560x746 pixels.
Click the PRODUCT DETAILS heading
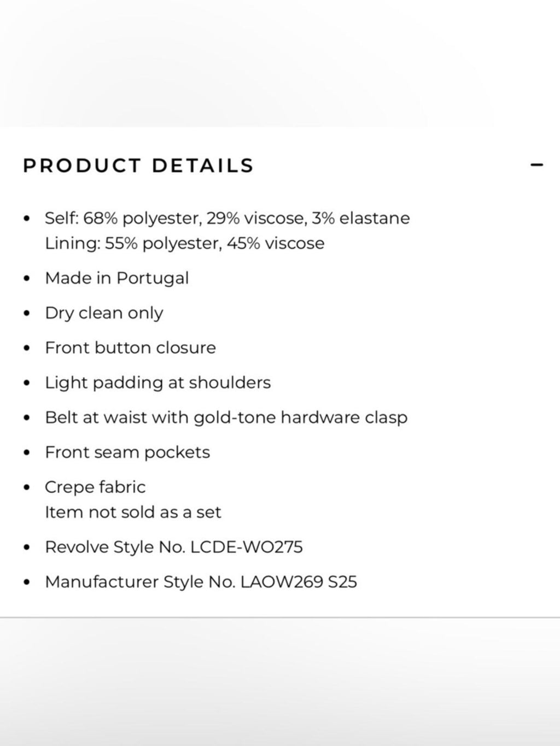tap(138, 165)
